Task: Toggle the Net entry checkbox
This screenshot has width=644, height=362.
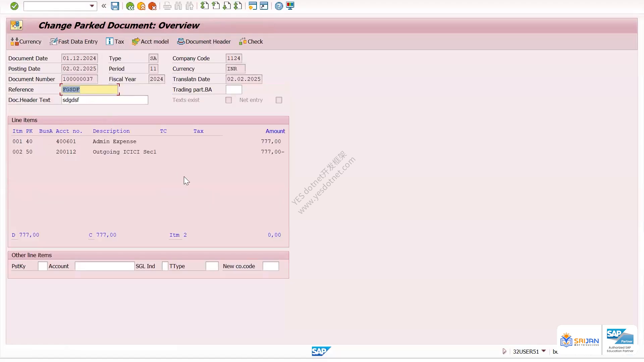Action: pyautogui.click(x=279, y=100)
